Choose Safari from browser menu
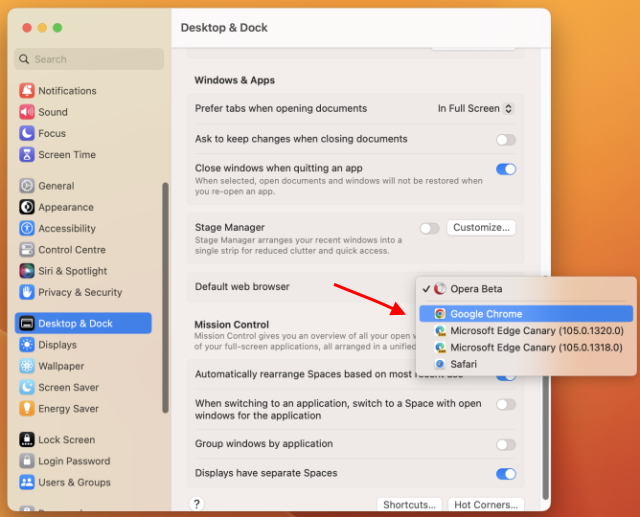 (526, 364)
